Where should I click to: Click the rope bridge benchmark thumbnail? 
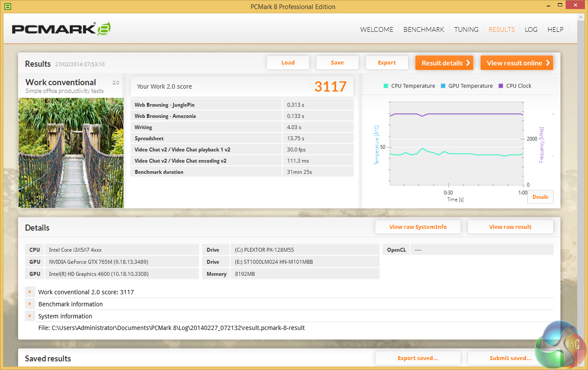[71, 153]
